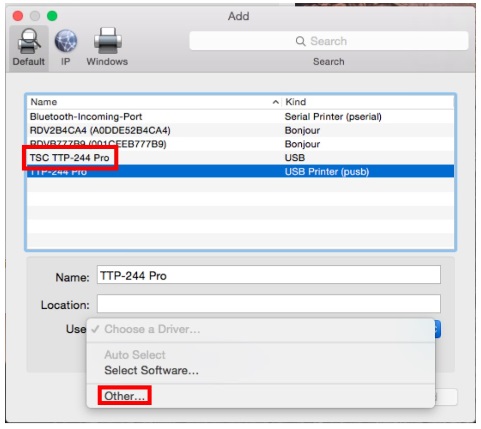Select the Default printer browser icon
The height and width of the screenshot is (429, 481).
point(29,42)
